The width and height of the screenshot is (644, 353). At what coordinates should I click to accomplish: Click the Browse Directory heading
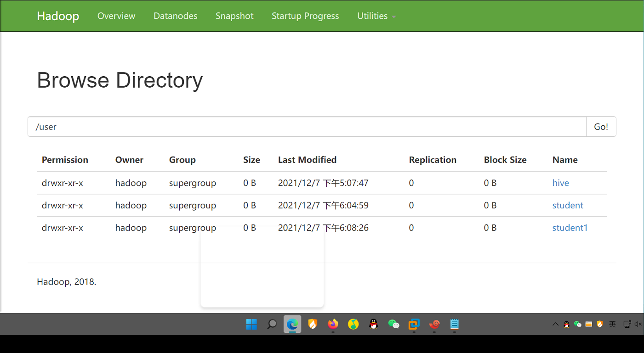(120, 80)
